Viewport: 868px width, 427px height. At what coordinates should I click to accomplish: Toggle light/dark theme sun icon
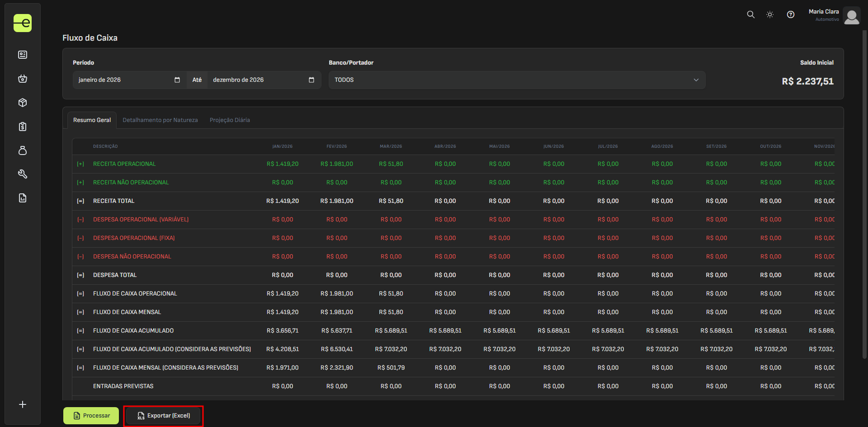(770, 14)
